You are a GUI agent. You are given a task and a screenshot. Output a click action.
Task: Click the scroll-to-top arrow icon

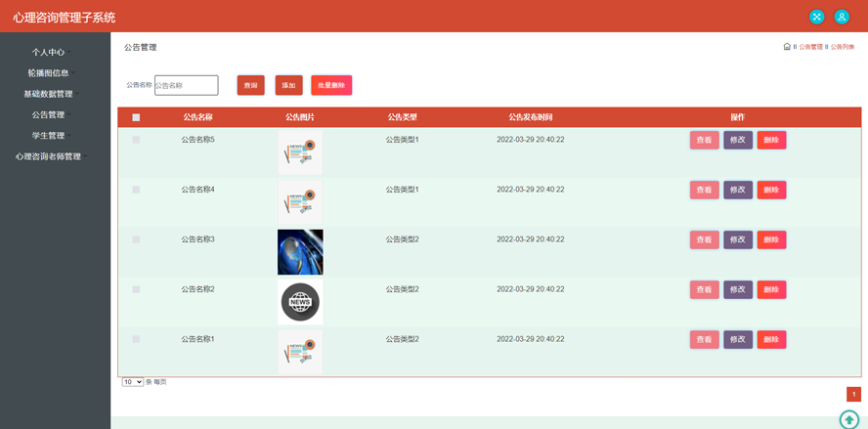coord(848,419)
